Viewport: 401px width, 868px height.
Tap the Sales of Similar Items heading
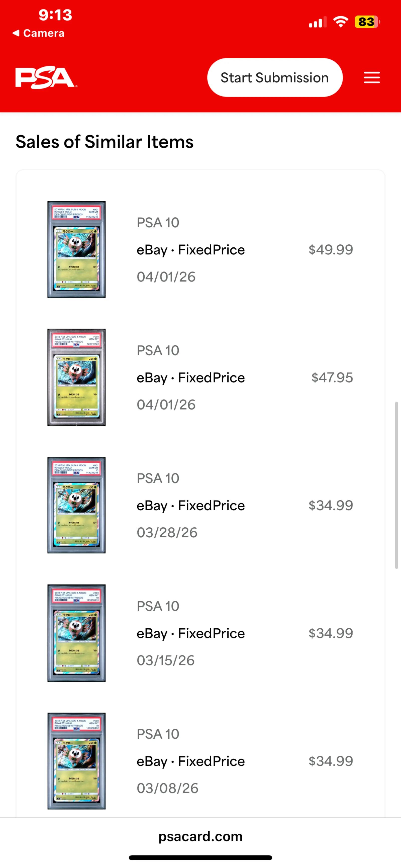tap(105, 142)
